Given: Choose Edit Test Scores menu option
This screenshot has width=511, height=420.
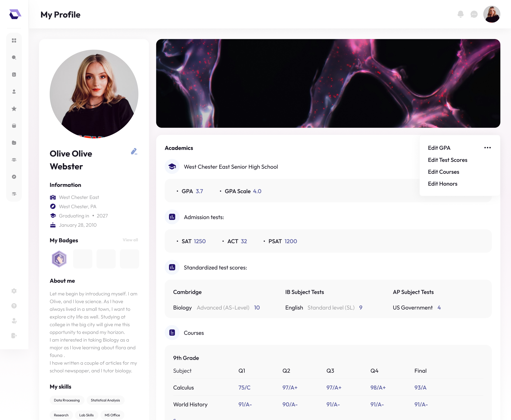Looking at the screenshot, I should coord(447,160).
